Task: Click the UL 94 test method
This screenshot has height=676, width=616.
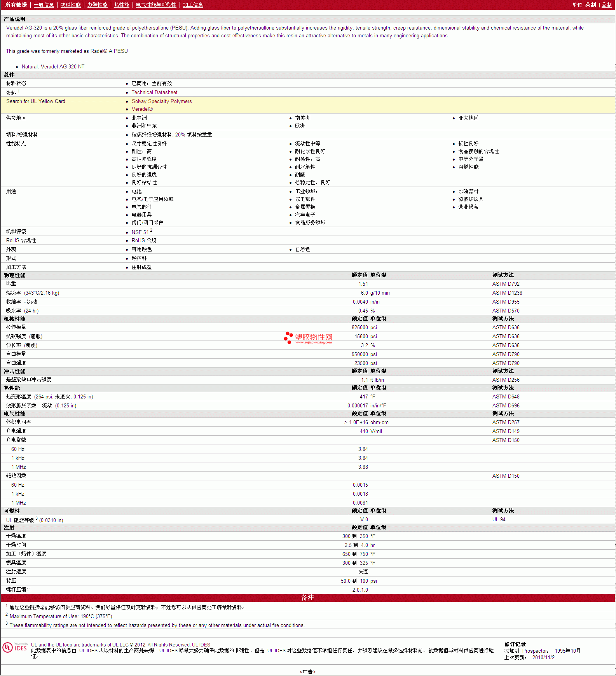Action: tap(499, 519)
